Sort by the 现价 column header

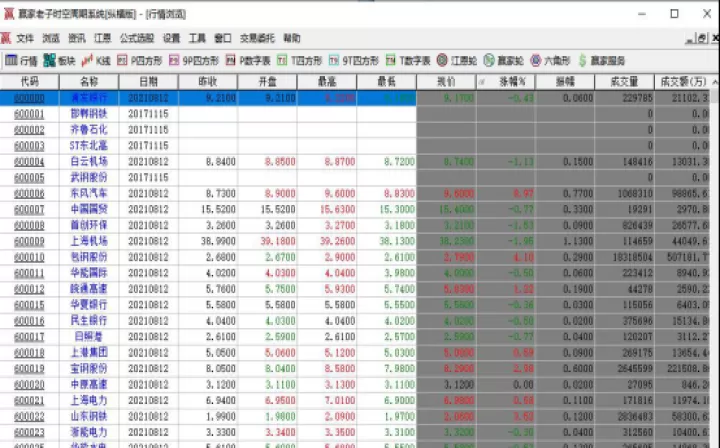[446, 82]
